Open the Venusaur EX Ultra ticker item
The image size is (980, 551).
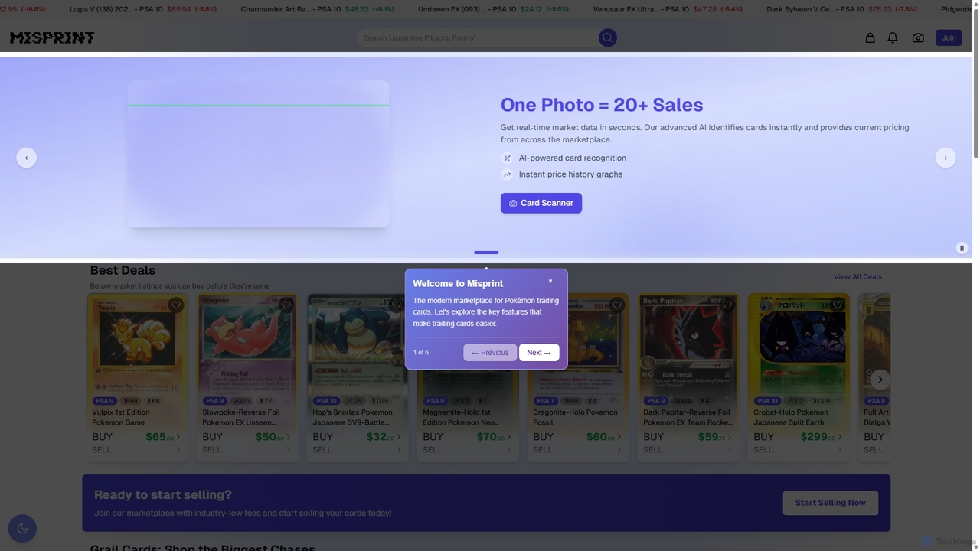tap(668, 9)
